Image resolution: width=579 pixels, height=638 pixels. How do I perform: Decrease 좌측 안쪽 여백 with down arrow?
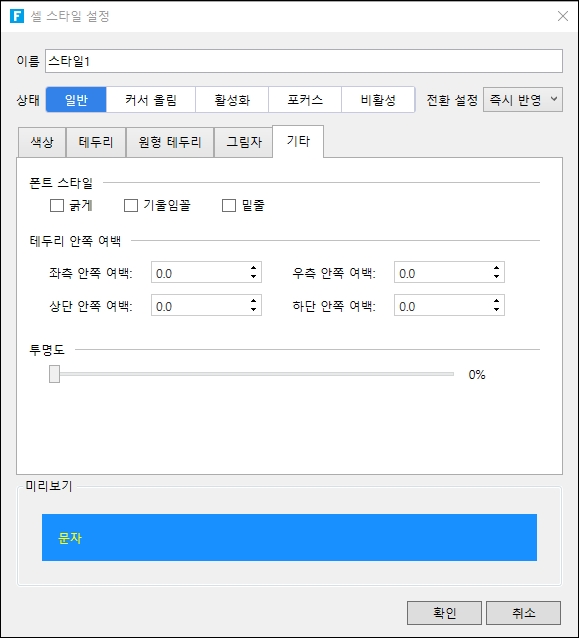[x=253, y=277]
